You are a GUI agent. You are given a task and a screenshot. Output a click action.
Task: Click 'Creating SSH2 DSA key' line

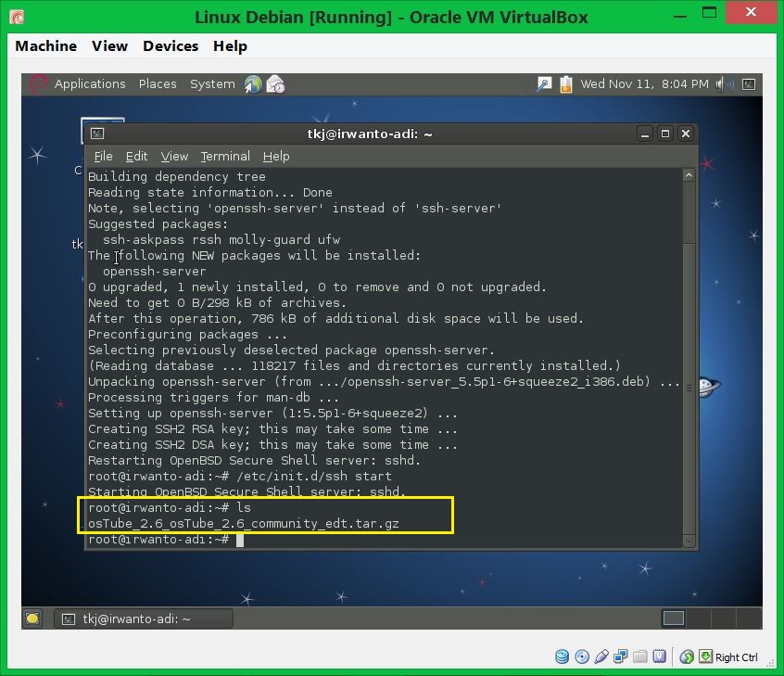point(273,444)
